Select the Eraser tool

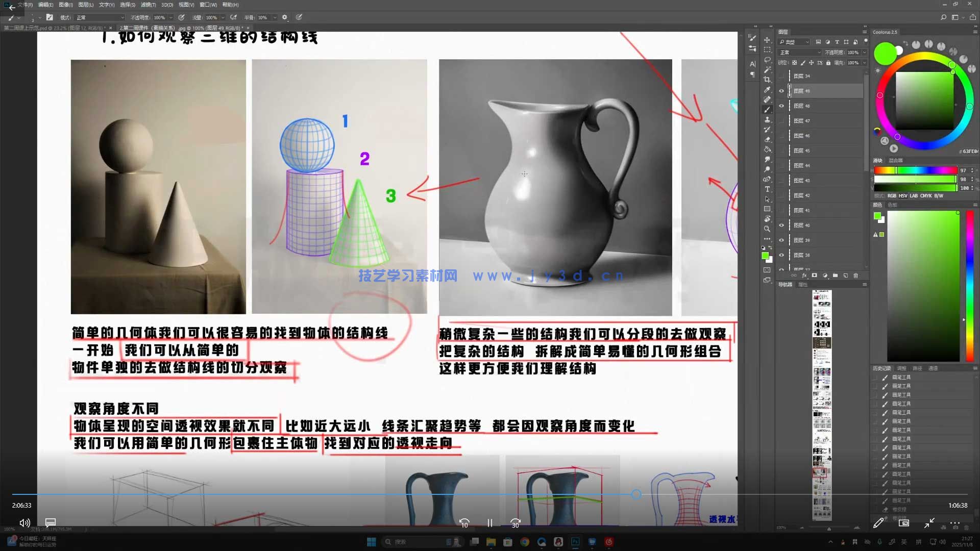pyautogui.click(x=767, y=139)
